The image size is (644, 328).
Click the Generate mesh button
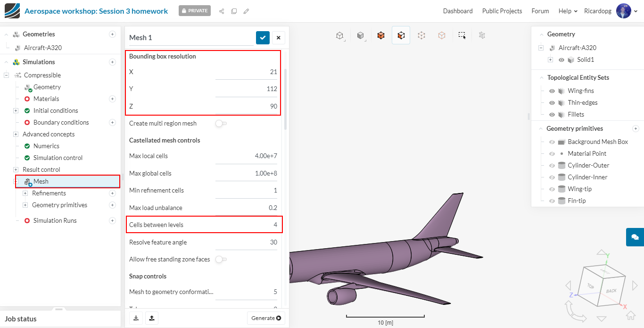point(266,318)
